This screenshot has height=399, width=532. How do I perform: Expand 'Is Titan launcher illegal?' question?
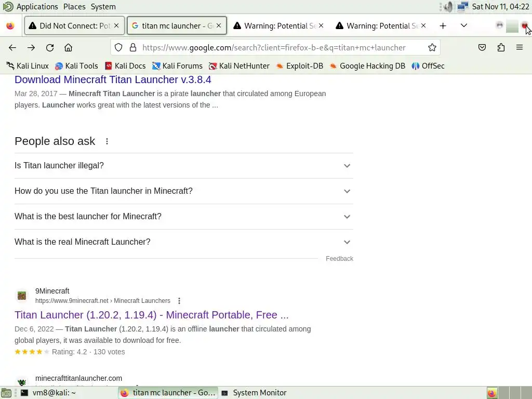coord(183,166)
